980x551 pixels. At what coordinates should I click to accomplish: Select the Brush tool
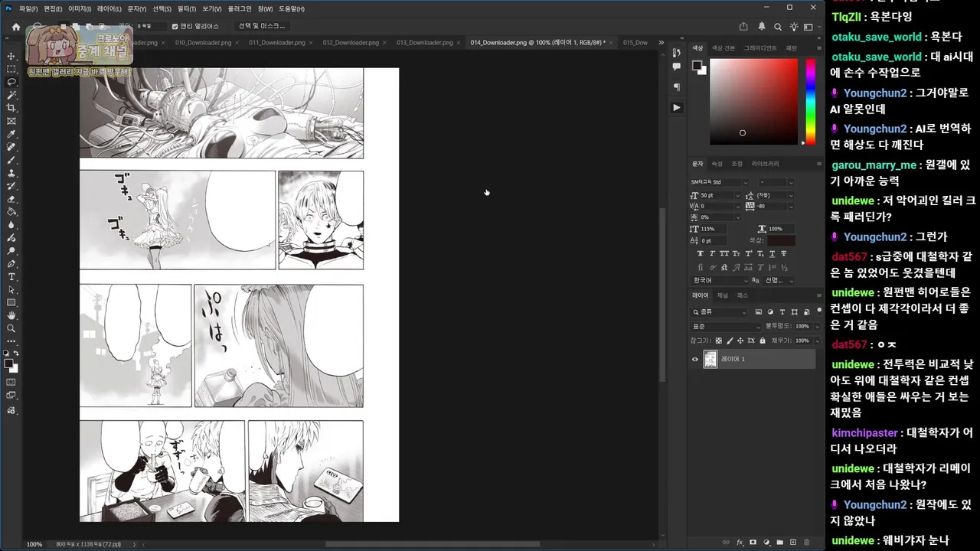(11, 160)
